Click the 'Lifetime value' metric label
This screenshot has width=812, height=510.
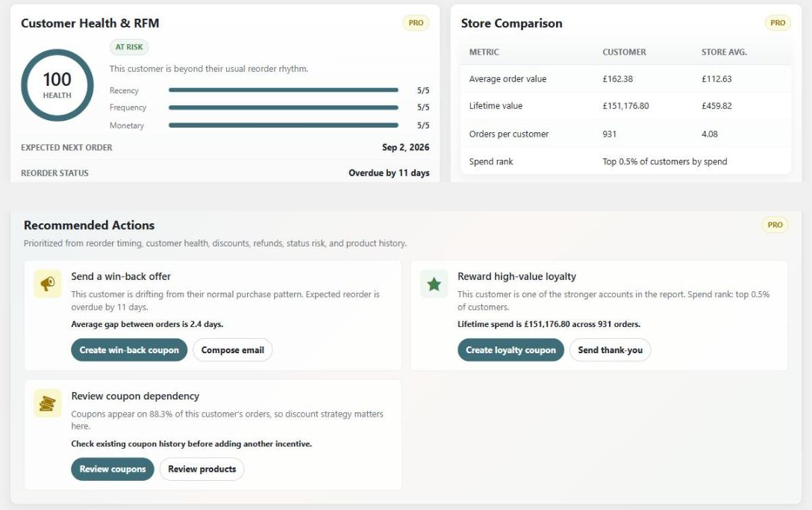[496, 106]
